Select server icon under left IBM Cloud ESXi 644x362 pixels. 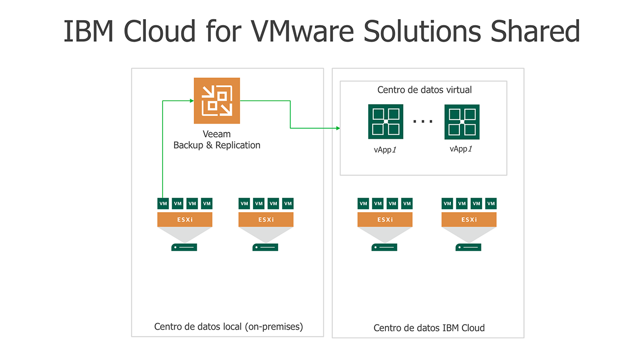click(x=384, y=247)
